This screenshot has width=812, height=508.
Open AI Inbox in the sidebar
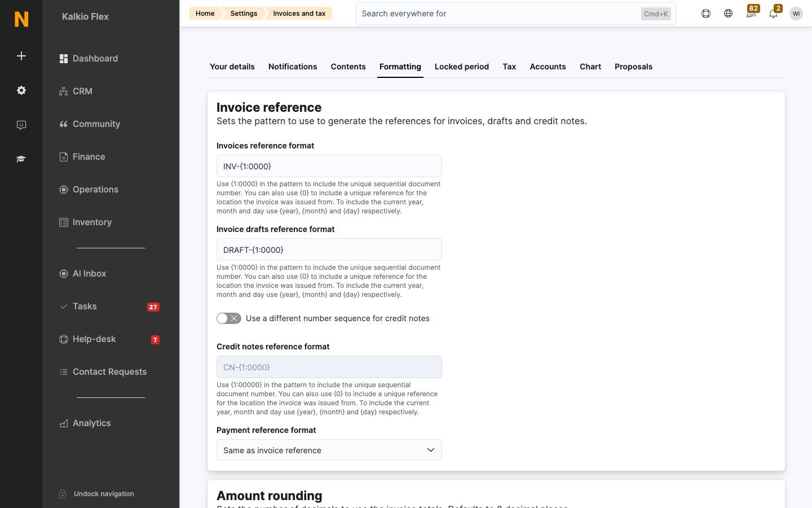83,274
